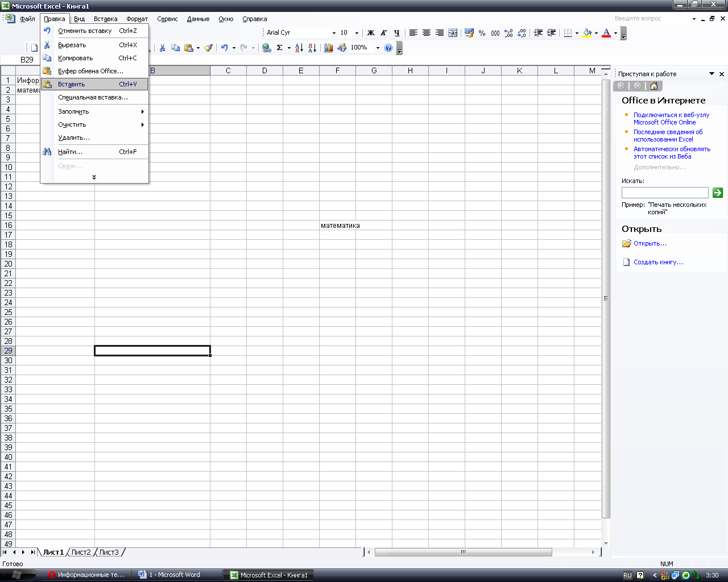Select the Format Painter brush icon
This screenshot has width=728, height=582.
pyautogui.click(x=208, y=48)
